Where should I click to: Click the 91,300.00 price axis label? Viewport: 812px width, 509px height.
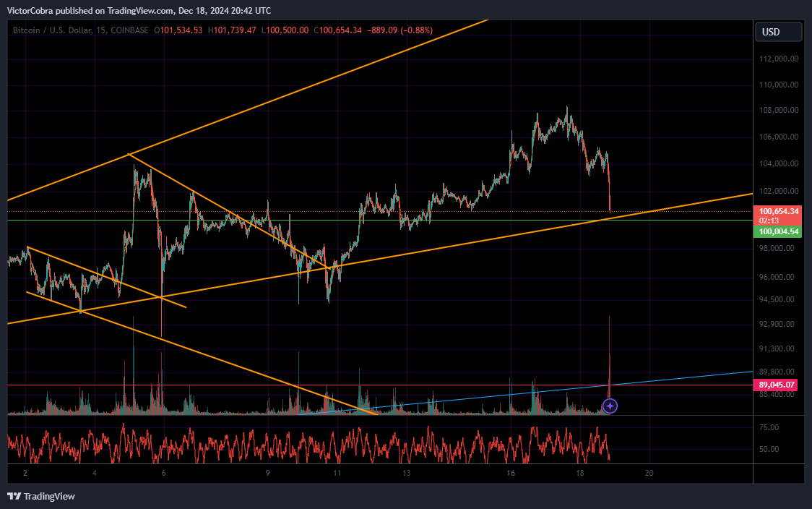(777, 348)
